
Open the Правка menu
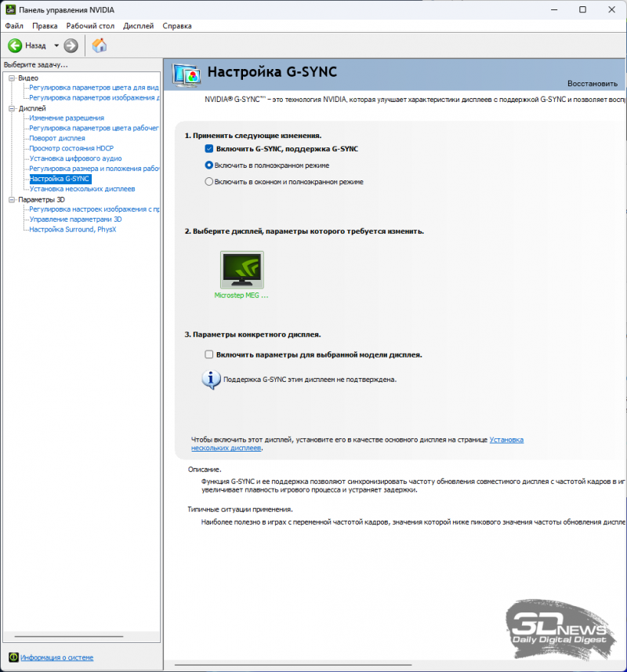click(45, 26)
